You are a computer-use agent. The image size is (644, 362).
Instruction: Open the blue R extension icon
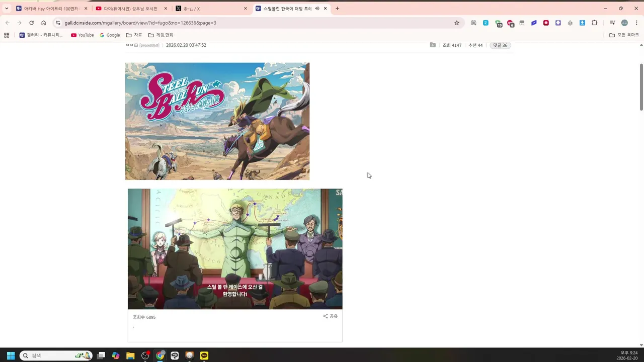point(486,23)
